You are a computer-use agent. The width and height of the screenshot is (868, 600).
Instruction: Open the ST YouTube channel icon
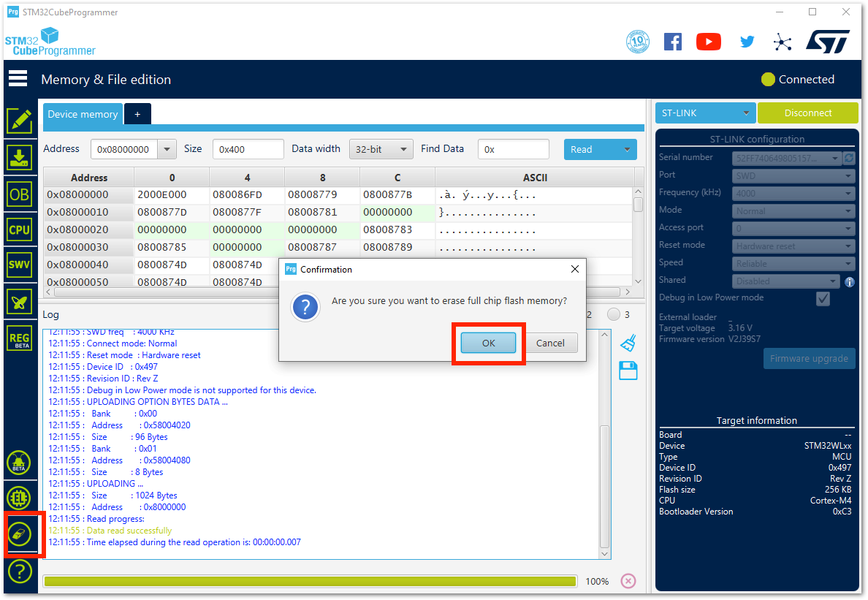pos(709,42)
